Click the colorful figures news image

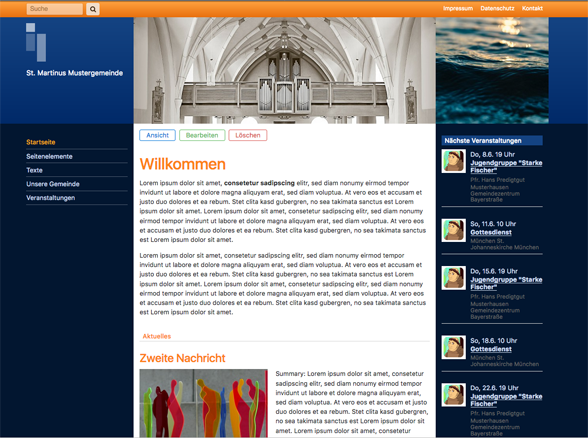click(204, 403)
